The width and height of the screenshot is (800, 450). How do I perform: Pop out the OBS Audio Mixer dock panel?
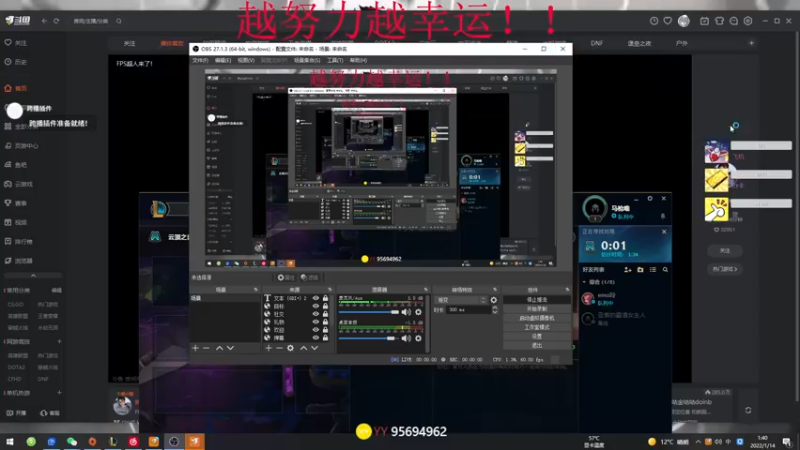click(x=426, y=289)
